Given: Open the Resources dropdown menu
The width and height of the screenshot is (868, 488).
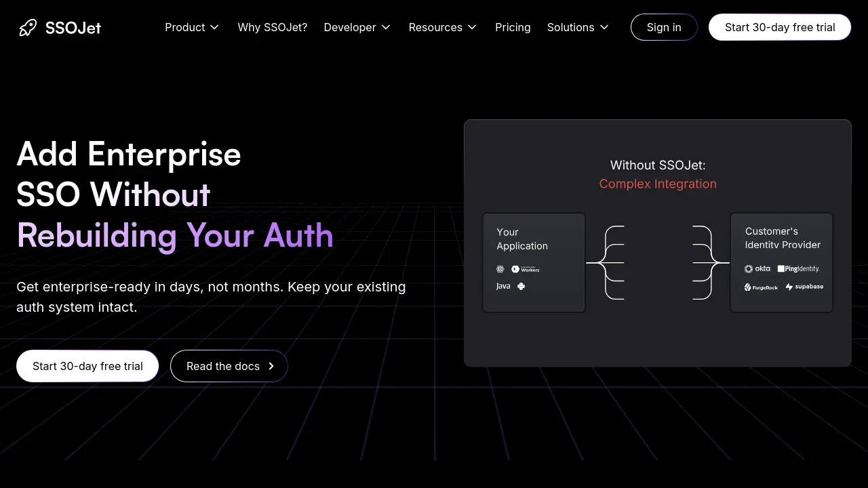Looking at the screenshot, I should pyautogui.click(x=443, y=27).
